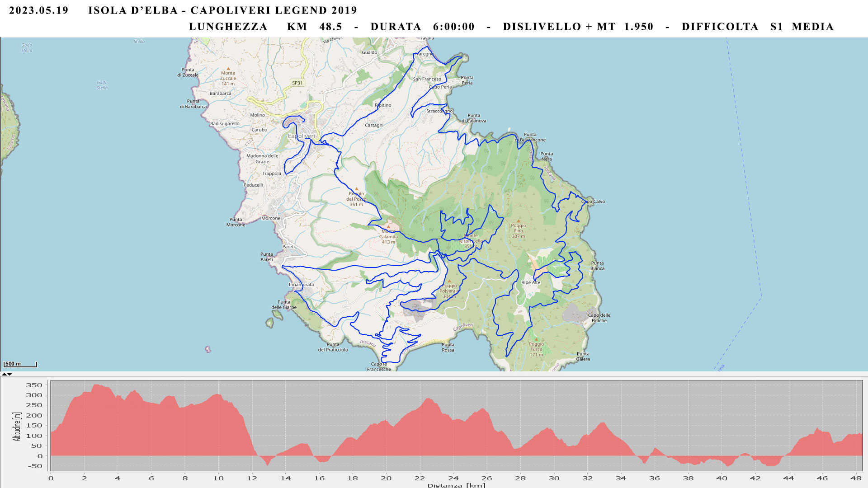Select the Punta Pareti label

(267, 257)
